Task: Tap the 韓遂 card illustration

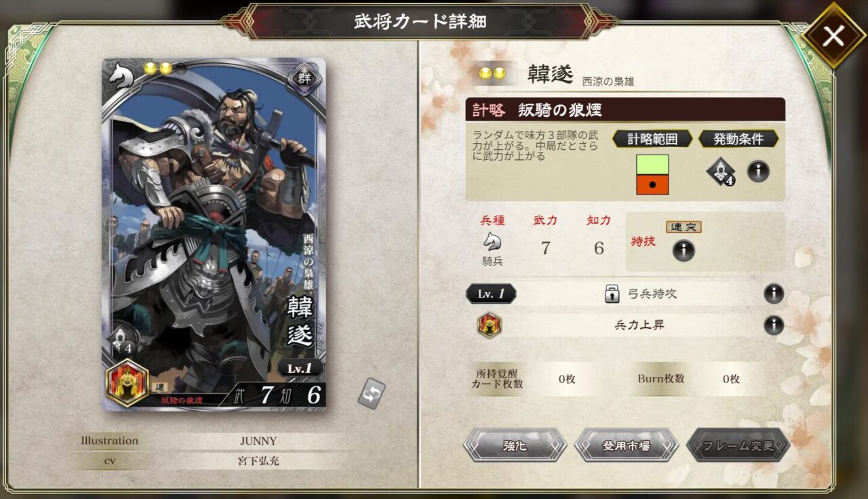Action: click(214, 234)
